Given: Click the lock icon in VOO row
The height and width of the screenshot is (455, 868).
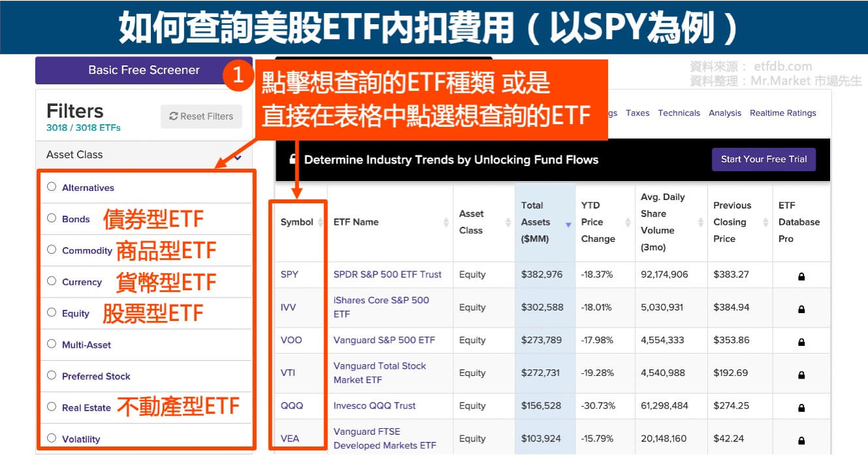Looking at the screenshot, I should pyautogui.click(x=801, y=342).
